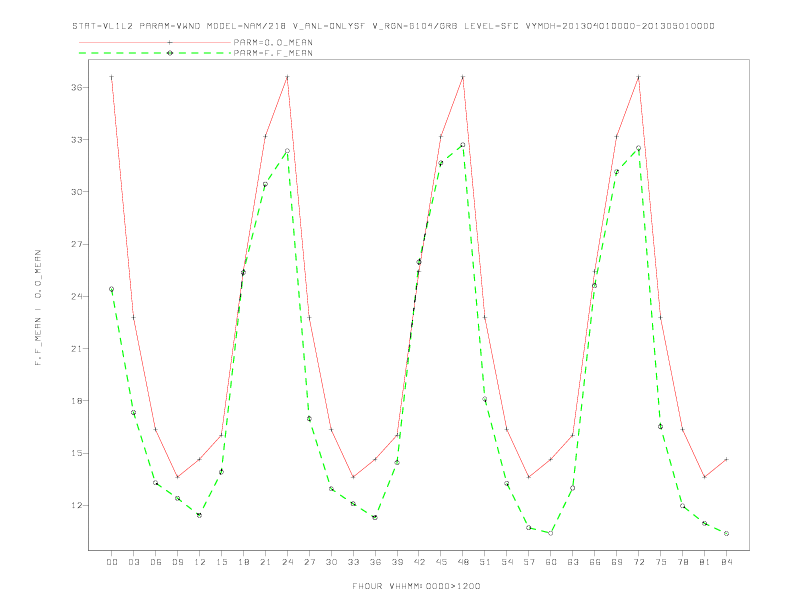Click the x-axis tick label 75
Image resolution: width=792 pixels, height=612 pixels.
coord(661,562)
